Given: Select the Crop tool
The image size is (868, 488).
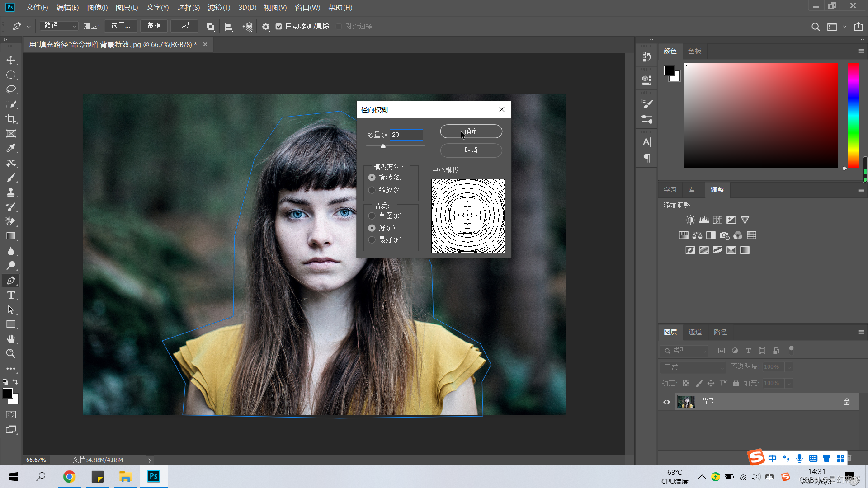Looking at the screenshot, I should tap(11, 119).
